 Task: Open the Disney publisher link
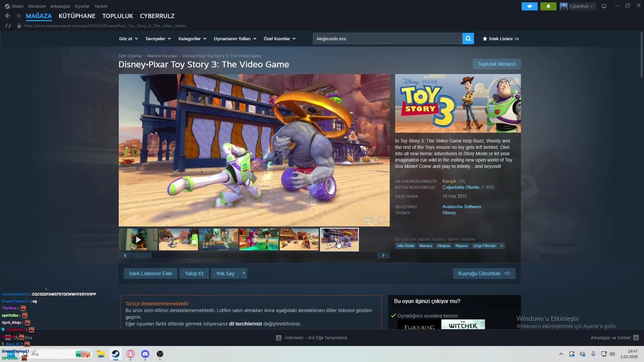click(x=449, y=213)
